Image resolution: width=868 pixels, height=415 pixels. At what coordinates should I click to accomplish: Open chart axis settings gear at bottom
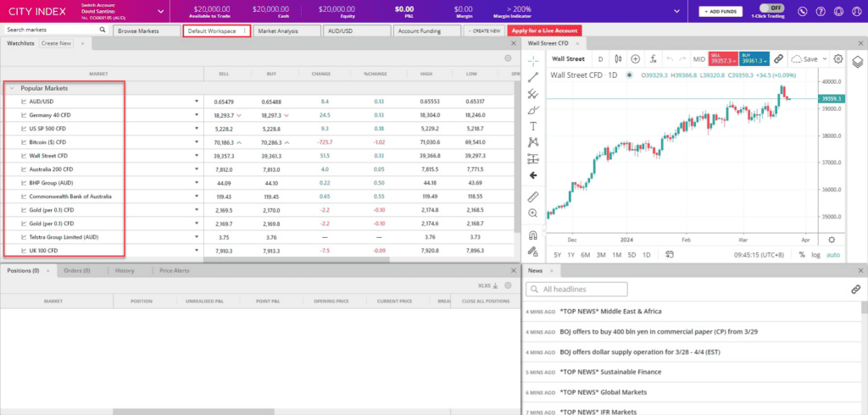(832, 240)
